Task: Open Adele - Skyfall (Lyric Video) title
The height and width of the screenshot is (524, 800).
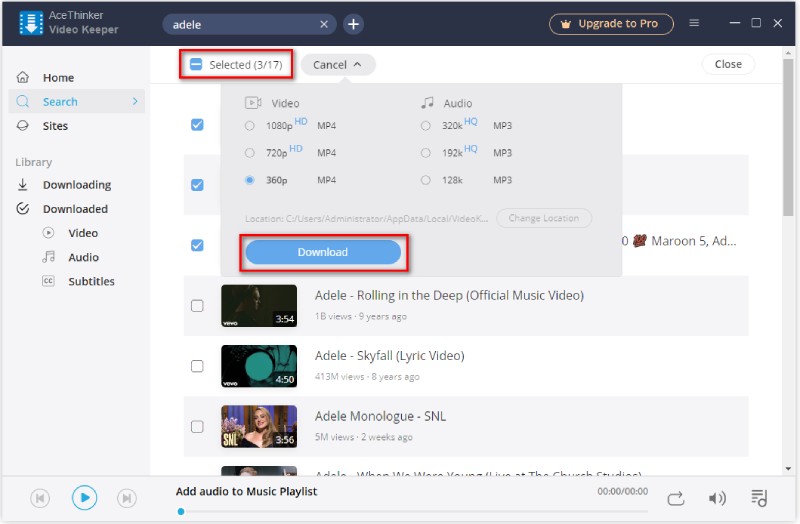Action: [x=389, y=356]
